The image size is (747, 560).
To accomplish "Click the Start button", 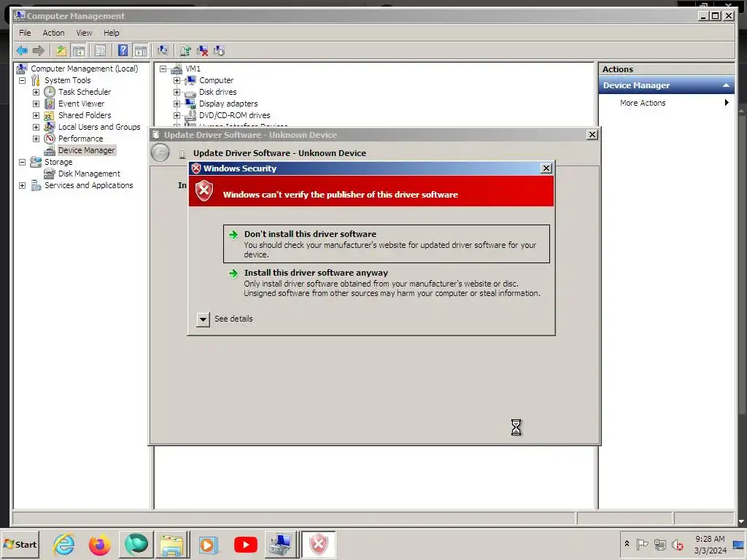I will [20, 544].
